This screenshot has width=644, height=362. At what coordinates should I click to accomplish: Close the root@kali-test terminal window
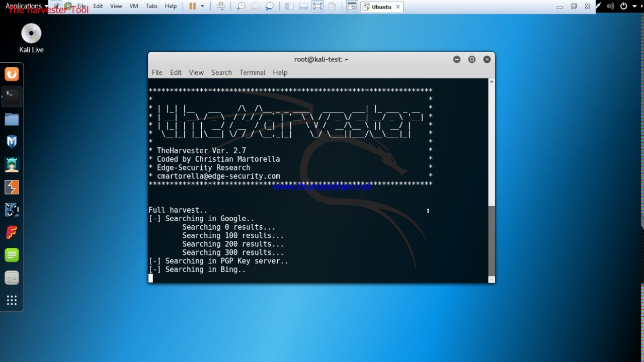coord(487,59)
